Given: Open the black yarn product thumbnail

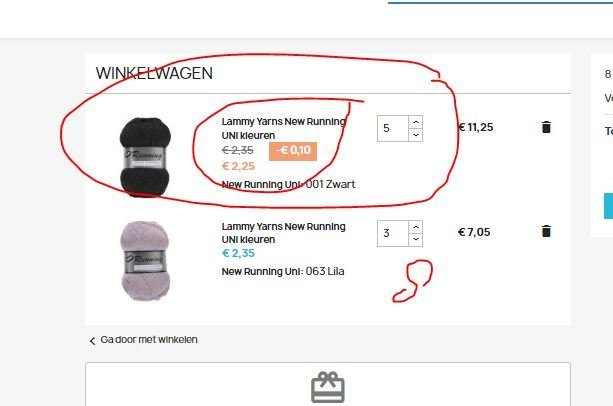Looking at the screenshot, I should (145, 157).
